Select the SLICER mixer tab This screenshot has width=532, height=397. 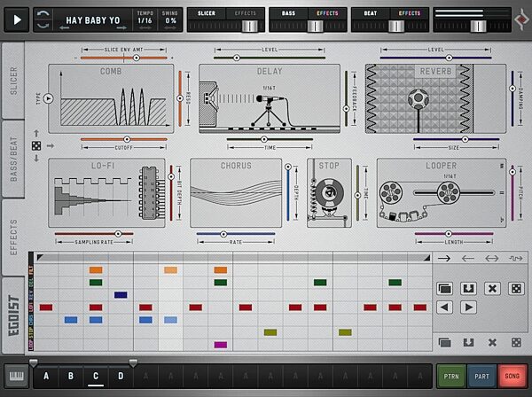tap(207, 13)
